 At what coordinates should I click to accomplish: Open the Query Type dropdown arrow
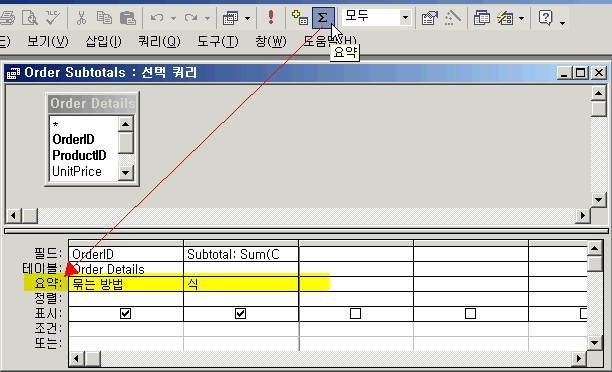[247, 18]
